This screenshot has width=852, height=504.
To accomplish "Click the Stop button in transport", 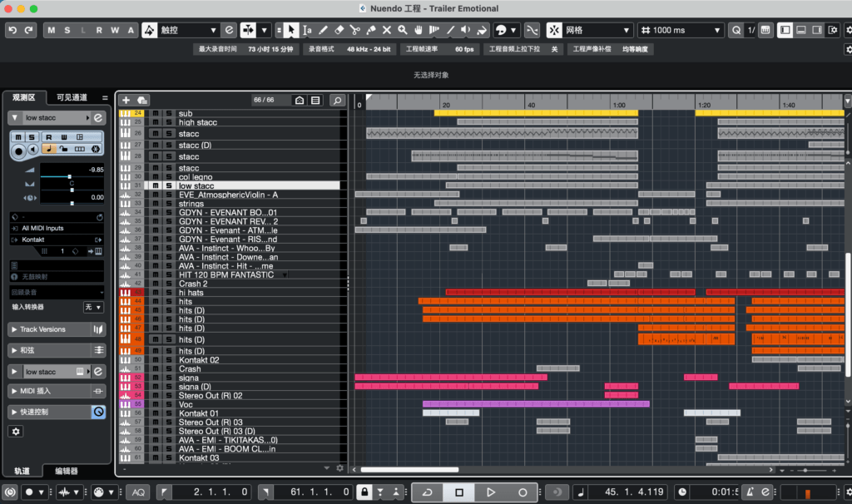I will (459, 492).
